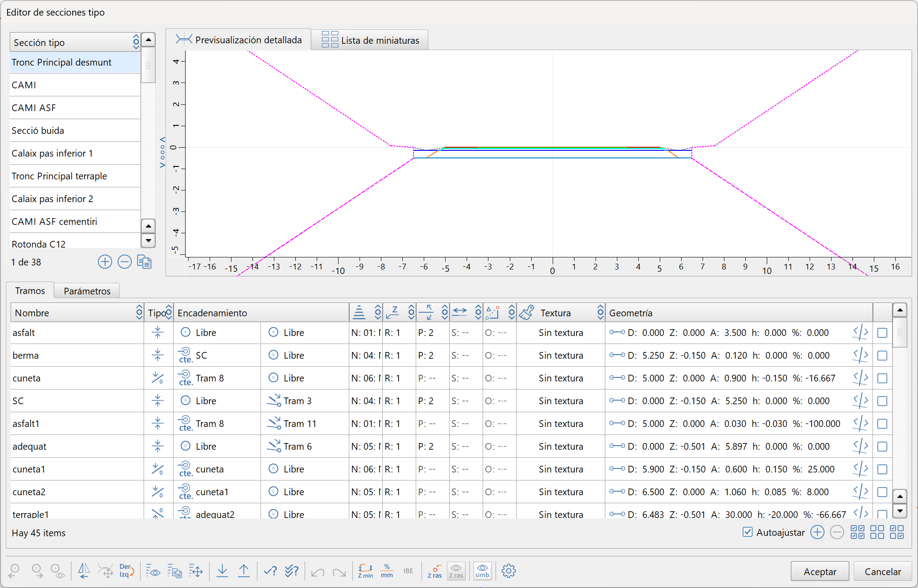The height and width of the screenshot is (588, 918).
Task: Click the % mm units icon
Action: tap(387, 571)
